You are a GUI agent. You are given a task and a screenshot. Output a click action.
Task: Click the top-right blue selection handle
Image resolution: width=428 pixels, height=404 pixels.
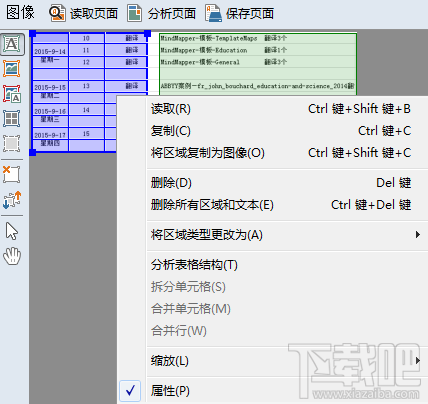[x=147, y=33]
